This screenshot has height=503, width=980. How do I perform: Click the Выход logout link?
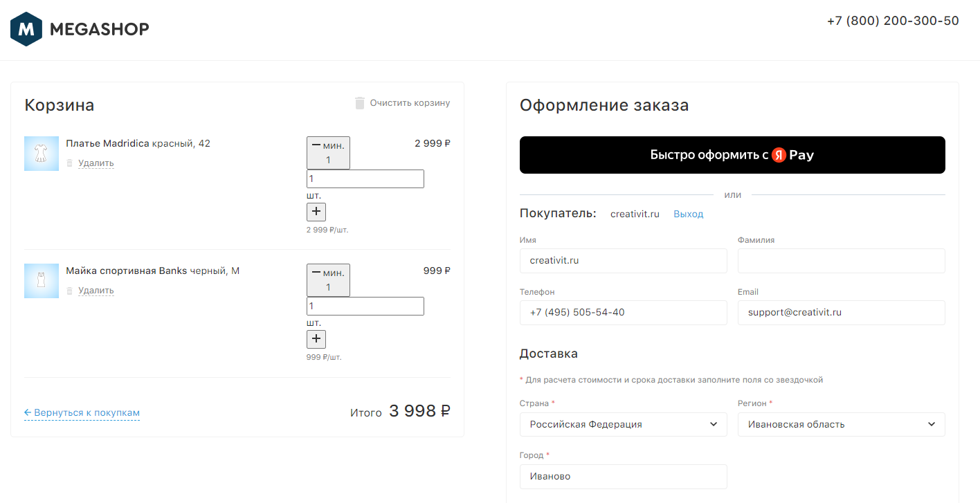point(688,214)
